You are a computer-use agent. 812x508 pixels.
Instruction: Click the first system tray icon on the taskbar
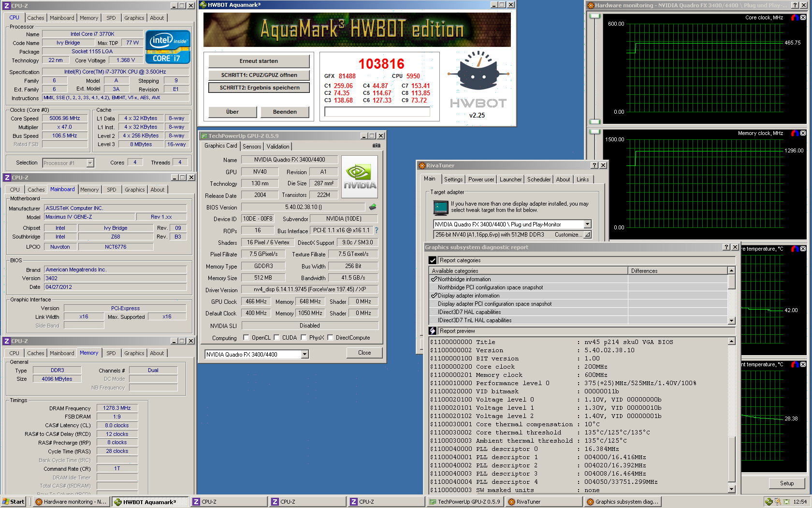[768, 502]
